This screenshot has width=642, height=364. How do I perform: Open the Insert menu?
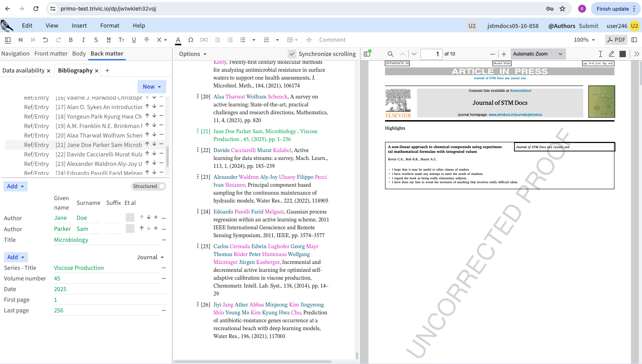click(79, 26)
